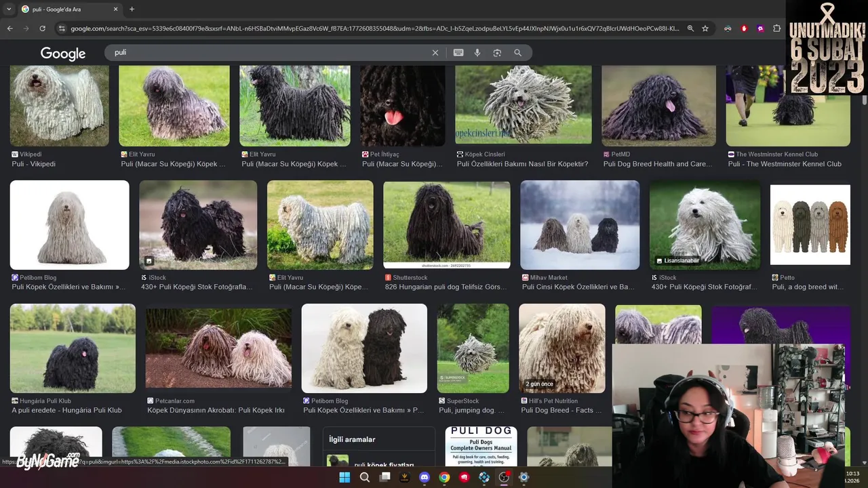Click the purple extension icon in toolbar
Screen dimensions: 868x488
point(760,28)
